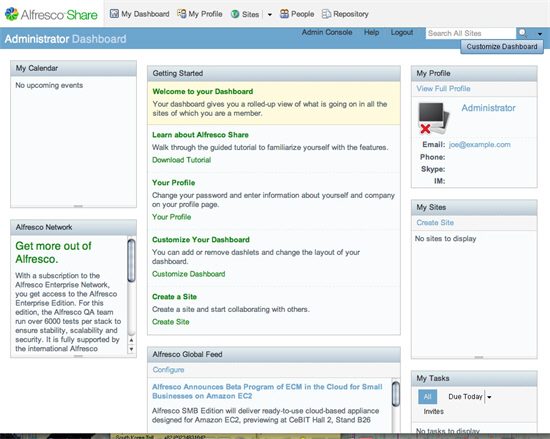The image size is (550, 439).
Task: Click Configure in Alfresco Global Feed
Action: [168, 370]
